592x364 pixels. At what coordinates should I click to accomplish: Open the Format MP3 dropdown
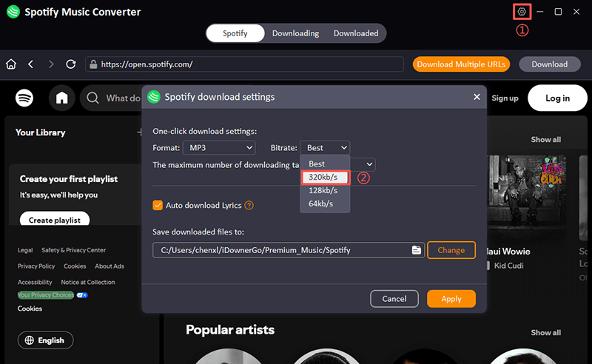pos(218,148)
